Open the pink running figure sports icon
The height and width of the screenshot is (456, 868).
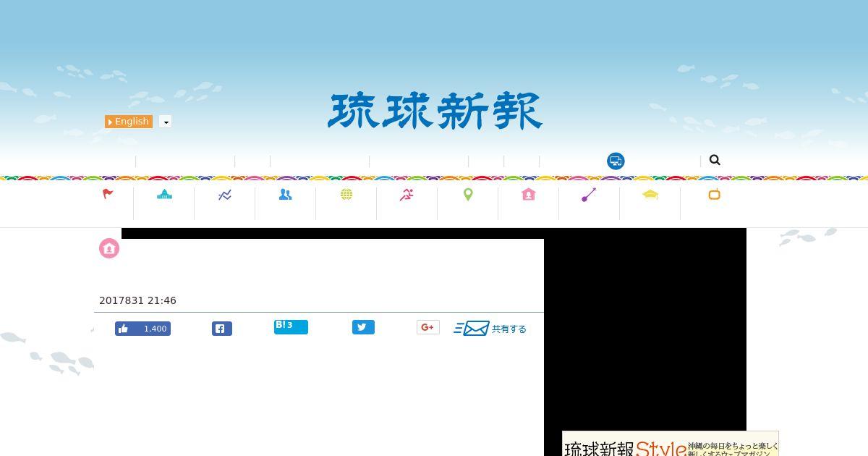407,194
